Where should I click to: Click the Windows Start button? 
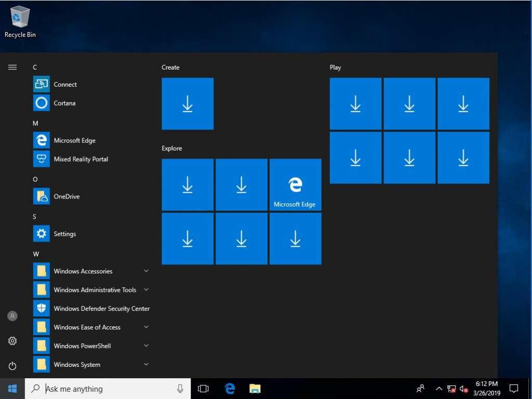[12, 389]
